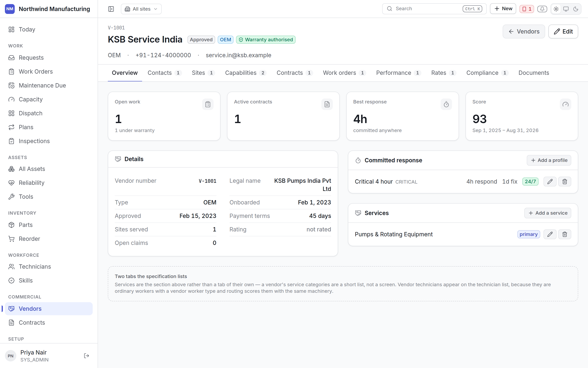Screen dimensions: 588x368
Task: Click the primary service badge
Action: [528, 234]
